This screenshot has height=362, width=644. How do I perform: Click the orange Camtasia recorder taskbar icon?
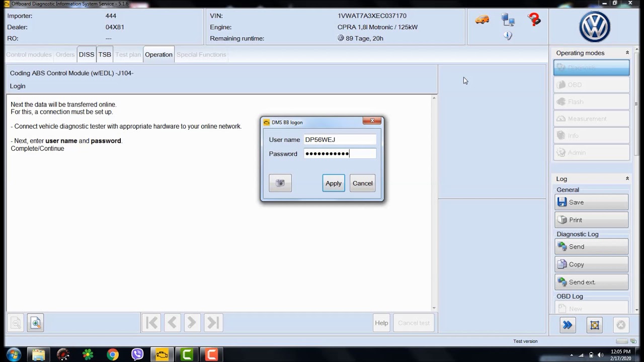(211, 355)
